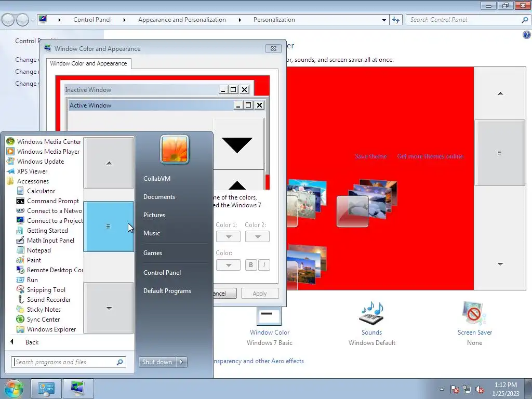Toggle bold font button

[x=251, y=265]
